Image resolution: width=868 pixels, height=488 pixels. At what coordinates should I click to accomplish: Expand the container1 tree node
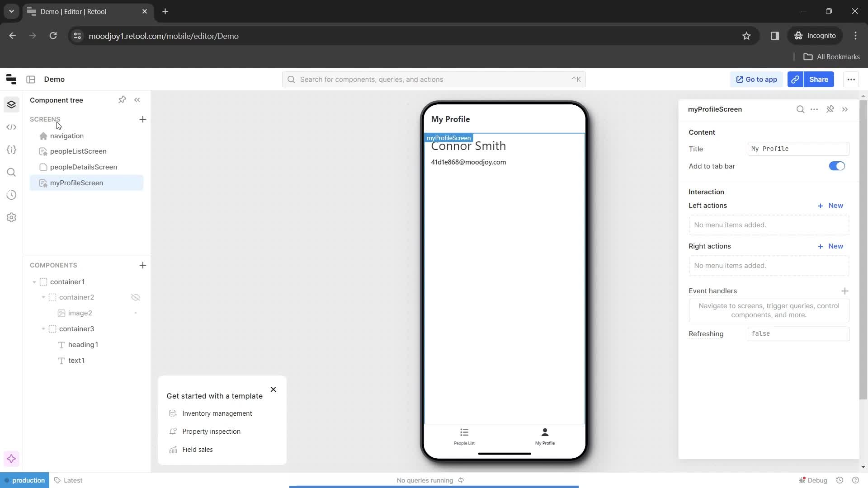pos(34,281)
